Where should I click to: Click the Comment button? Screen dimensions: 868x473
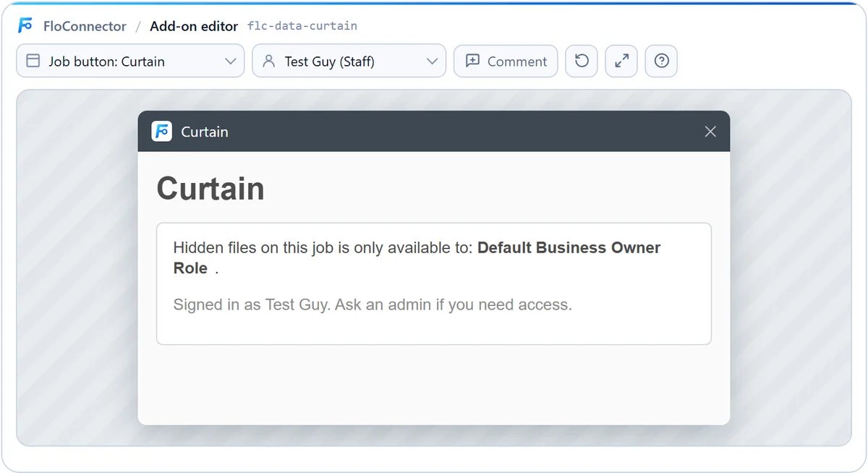[x=506, y=61]
